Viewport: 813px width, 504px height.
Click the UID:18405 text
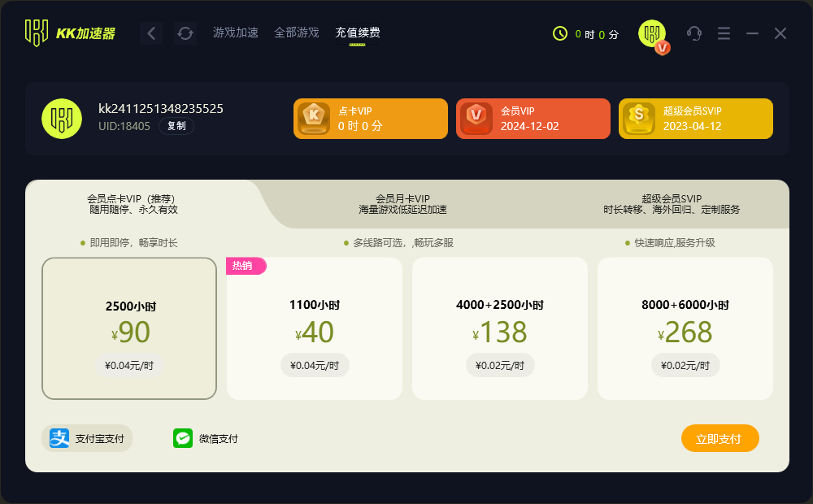coord(124,126)
